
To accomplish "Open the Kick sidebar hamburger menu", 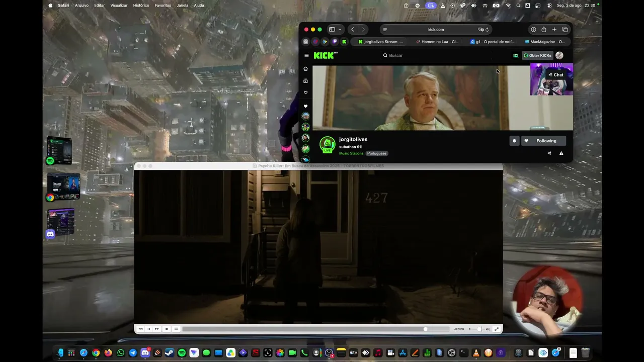I will [306, 55].
